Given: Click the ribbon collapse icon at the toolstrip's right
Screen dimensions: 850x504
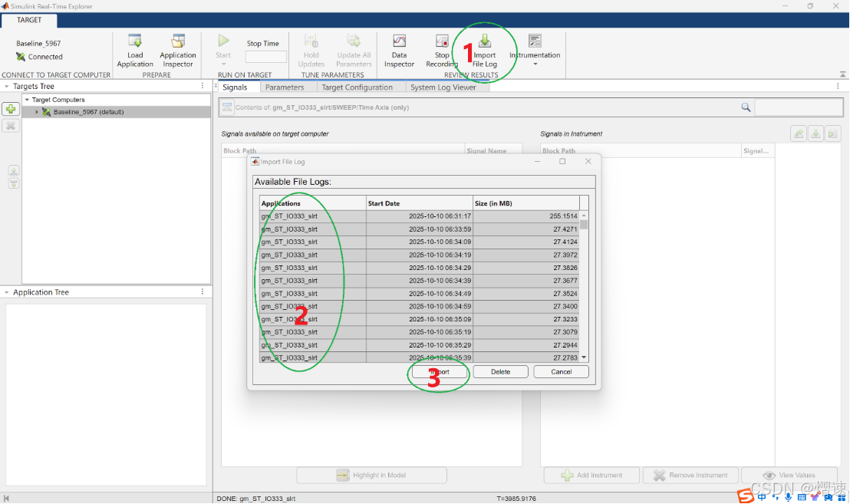Looking at the screenshot, I should [842, 74].
